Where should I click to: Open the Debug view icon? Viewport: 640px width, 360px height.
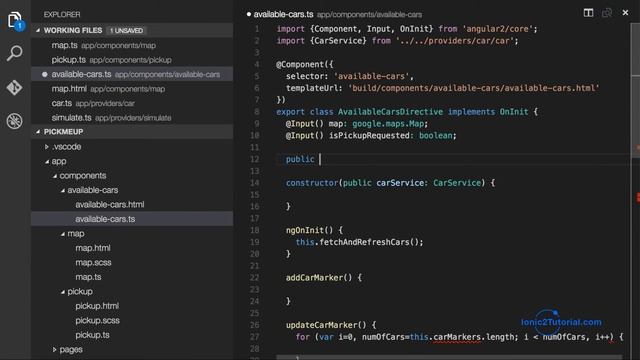[15, 121]
